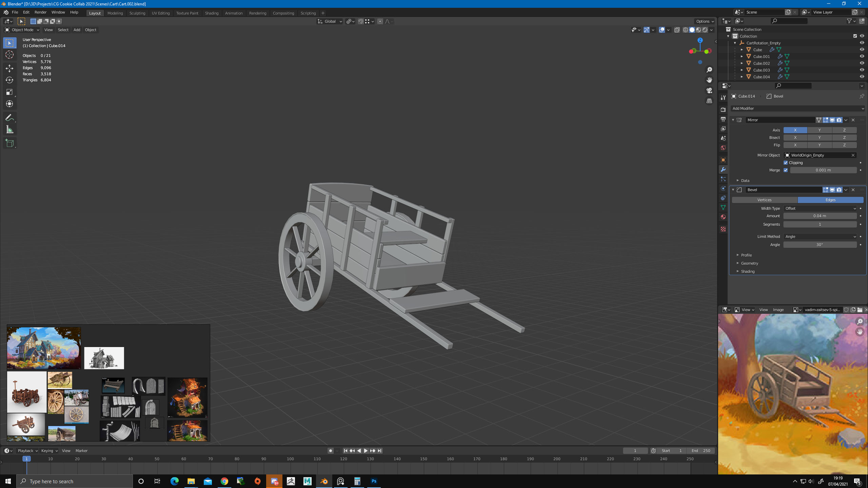Image resolution: width=868 pixels, height=488 pixels.
Task: Click the Add Modifier button
Action: coord(797,108)
